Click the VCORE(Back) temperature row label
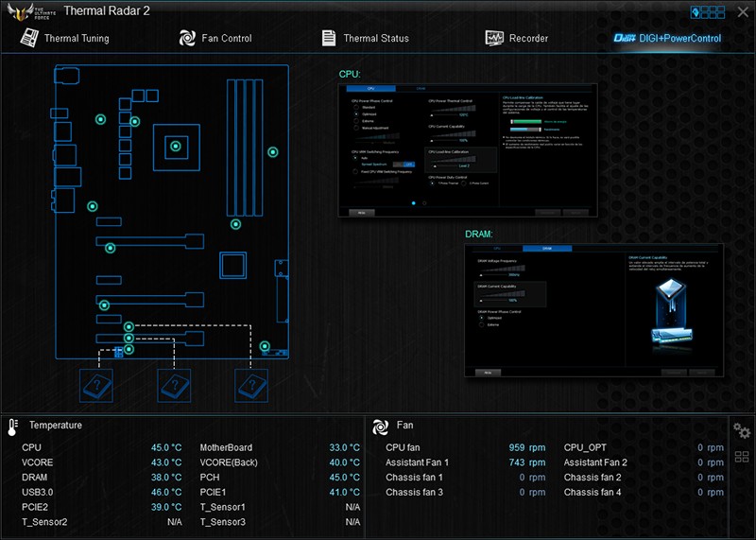The image size is (756, 540). 229,462
